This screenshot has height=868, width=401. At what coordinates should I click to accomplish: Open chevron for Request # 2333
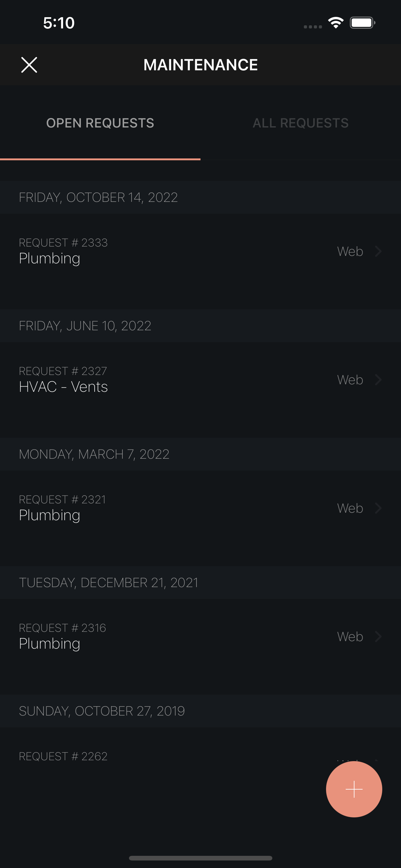click(x=378, y=251)
